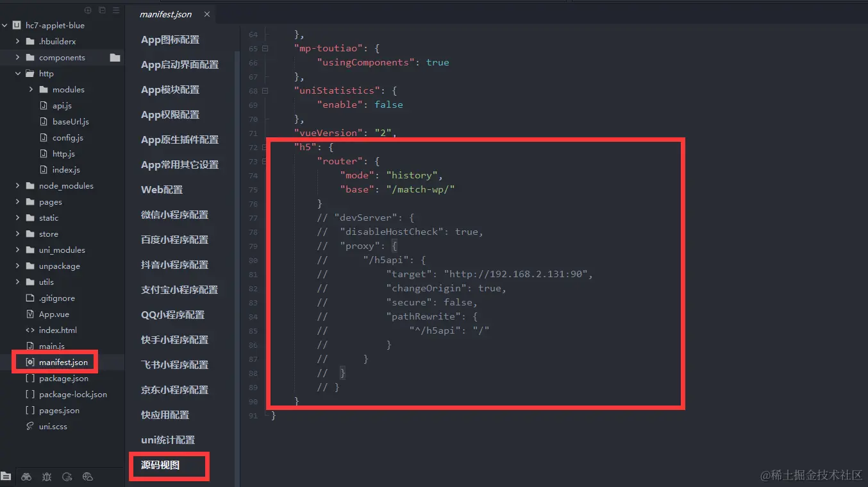Click the collapse-all icon in the project panel header
The image size is (868, 487).
[102, 10]
